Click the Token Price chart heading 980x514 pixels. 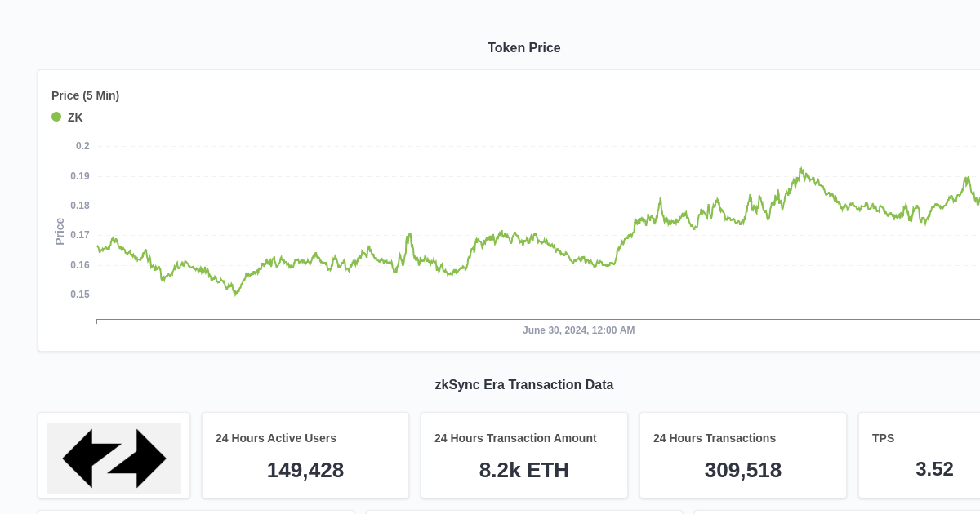point(523,47)
